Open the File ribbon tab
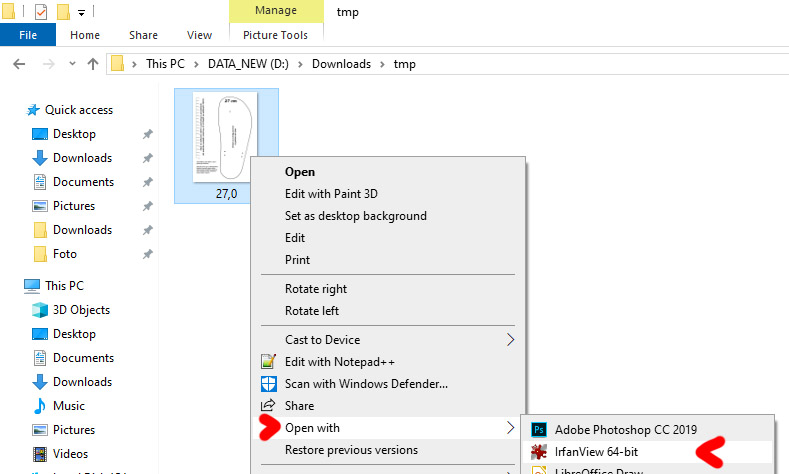The width and height of the screenshot is (789, 474). point(28,35)
